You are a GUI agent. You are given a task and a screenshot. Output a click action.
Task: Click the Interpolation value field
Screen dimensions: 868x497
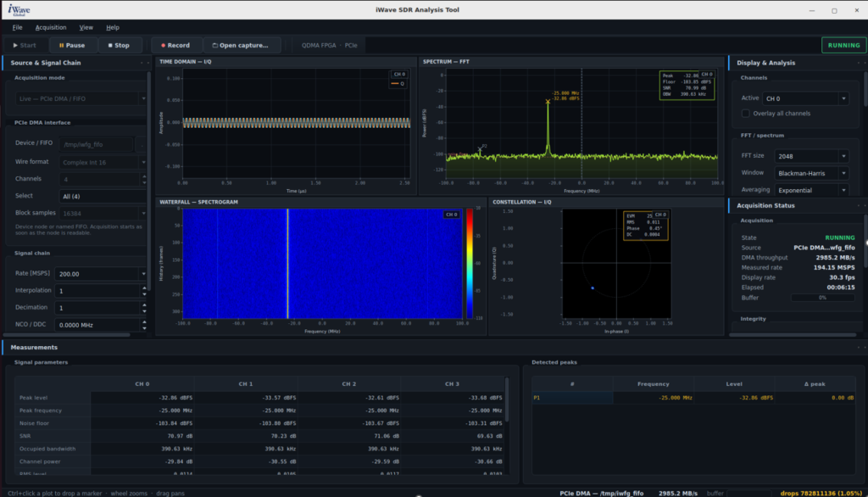point(98,291)
